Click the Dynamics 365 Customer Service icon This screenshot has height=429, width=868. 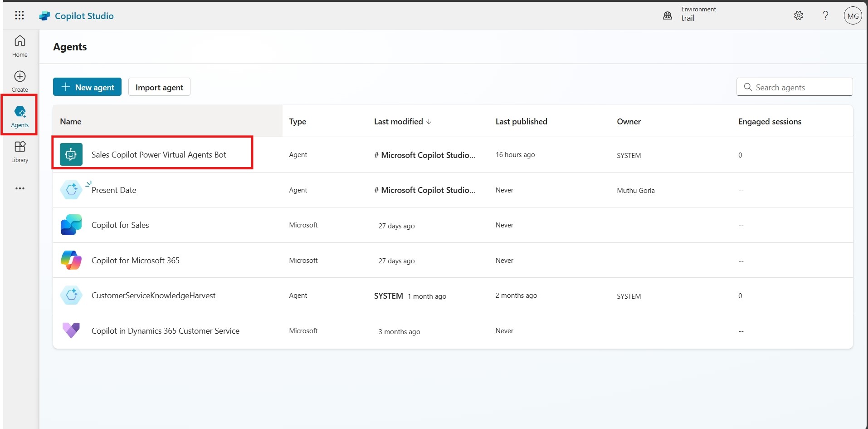point(71,330)
